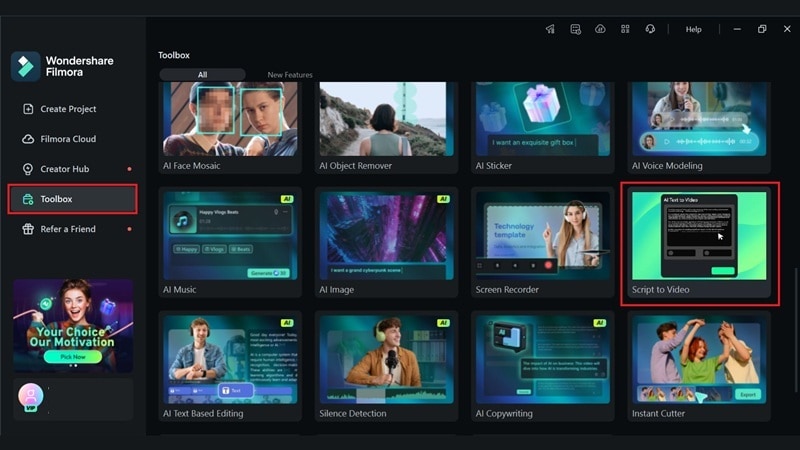
Task: Open the AI Sticker tool
Action: click(543, 128)
